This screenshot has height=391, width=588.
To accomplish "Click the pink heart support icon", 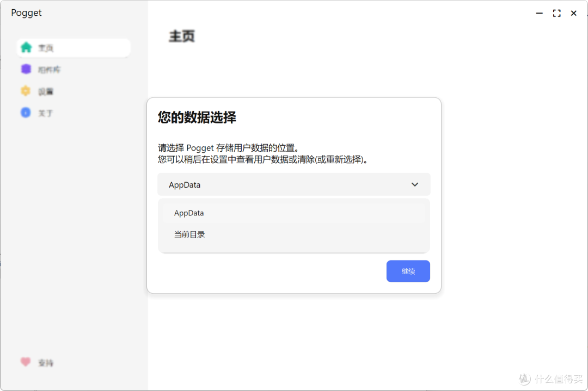I will pos(26,362).
